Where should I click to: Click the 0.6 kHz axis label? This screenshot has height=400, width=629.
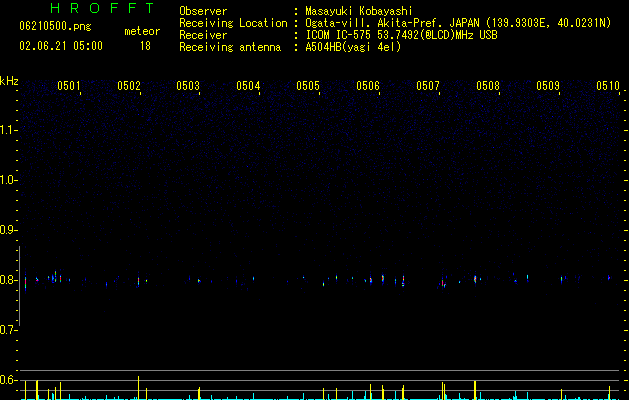click(x=8, y=380)
